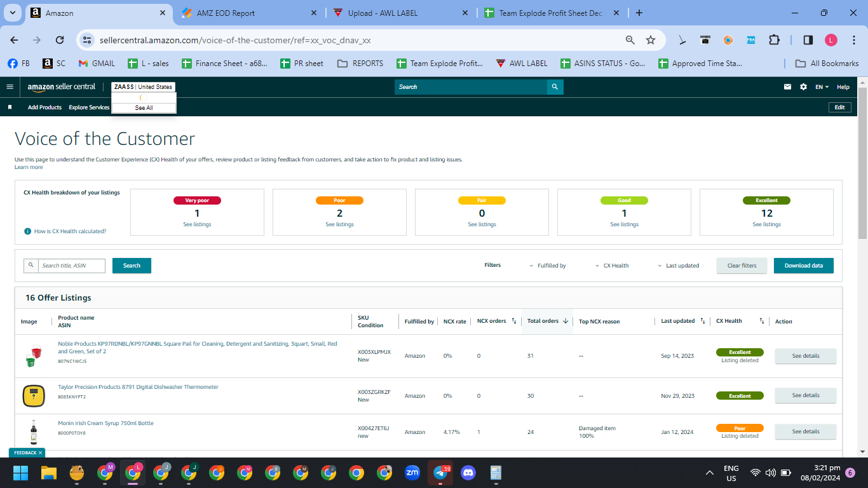
Task: Click the amazon seller central logo
Action: point(62,87)
